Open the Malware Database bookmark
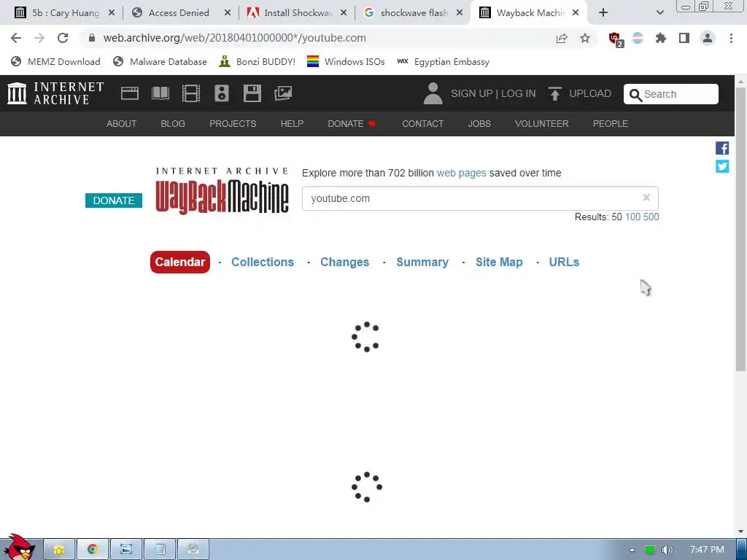Viewport: 747px width, 560px height. (x=160, y=61)
